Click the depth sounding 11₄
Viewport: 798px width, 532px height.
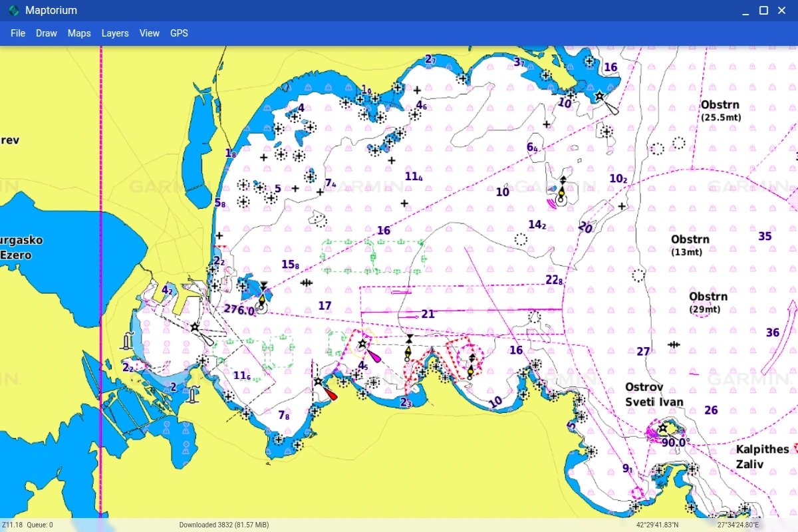pyautogui.click(x=414, y=176)
